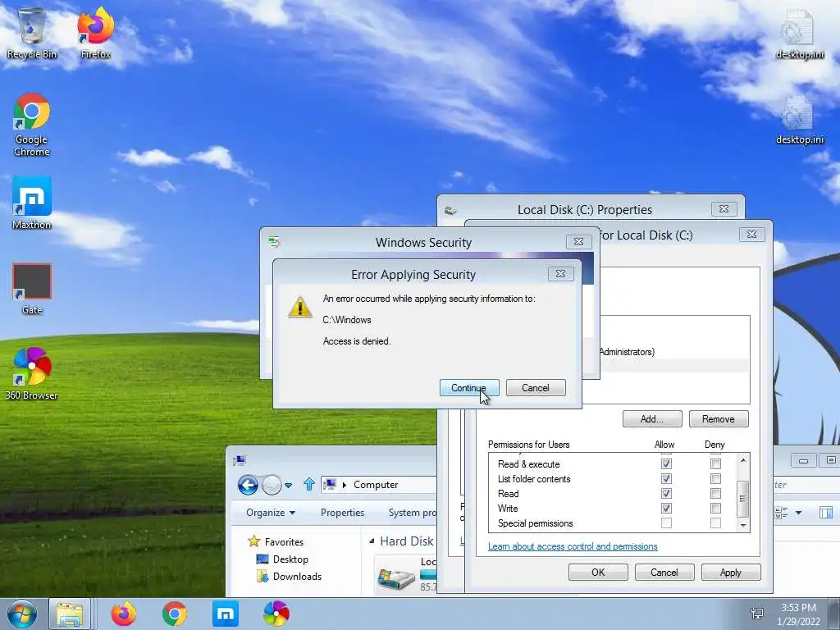The image size is (840, 630).
Task: Check Deny for Read & execute
Action: click(715, 464)
